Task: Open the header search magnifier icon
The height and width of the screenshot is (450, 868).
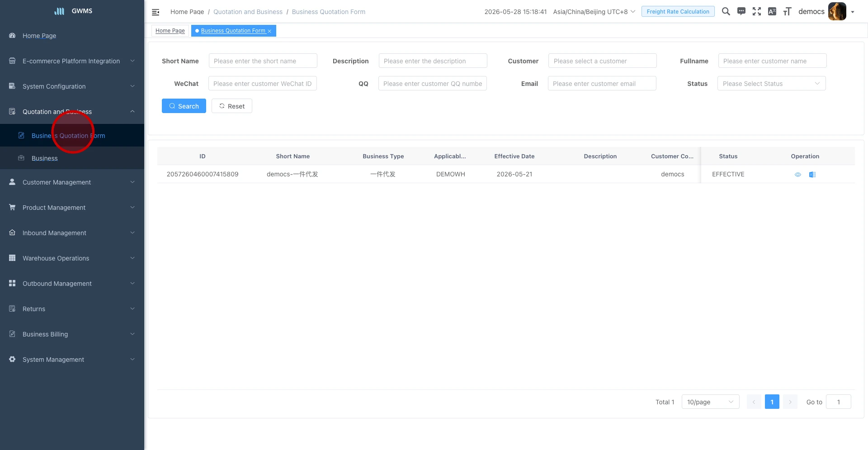Action: coord(726,11)
